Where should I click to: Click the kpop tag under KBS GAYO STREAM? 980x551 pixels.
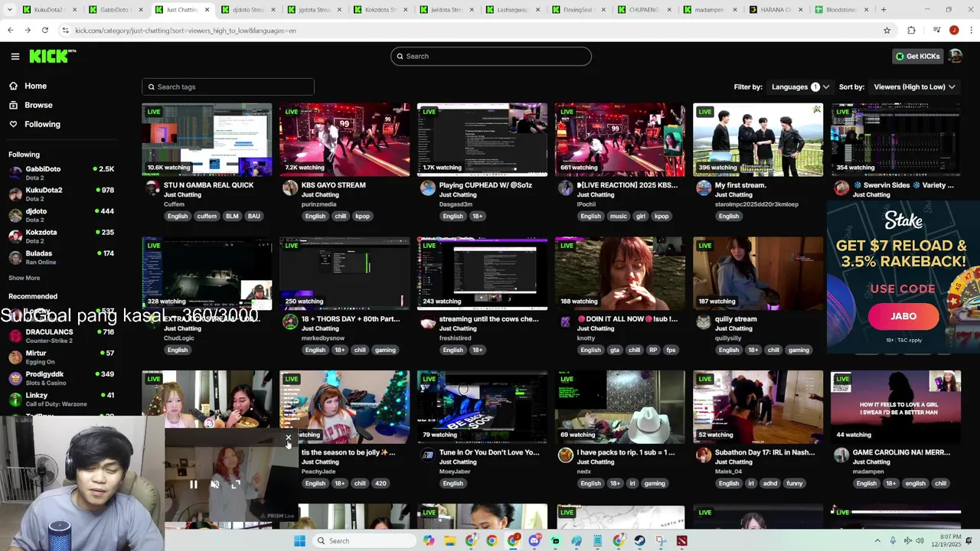(362, 216)
